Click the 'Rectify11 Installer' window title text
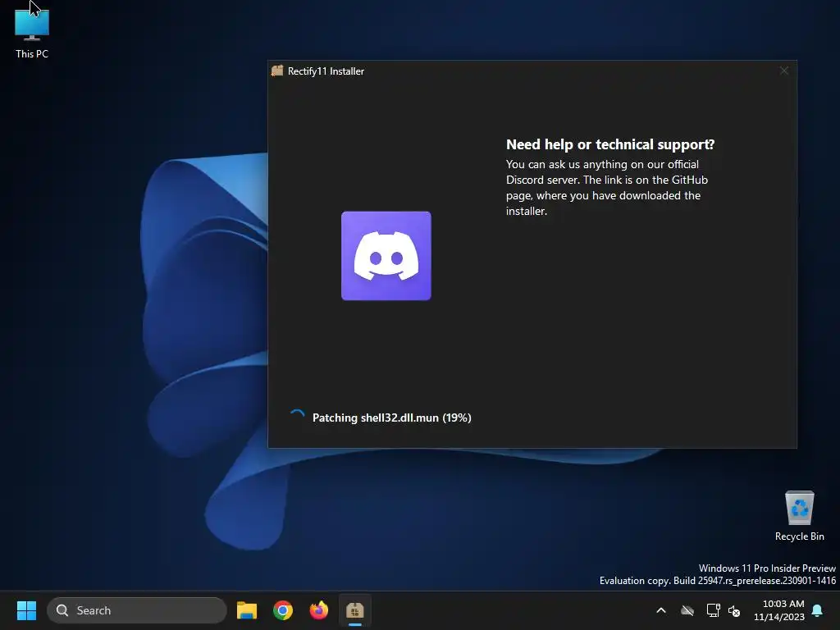Screen dimensions: 840x630 326,71
